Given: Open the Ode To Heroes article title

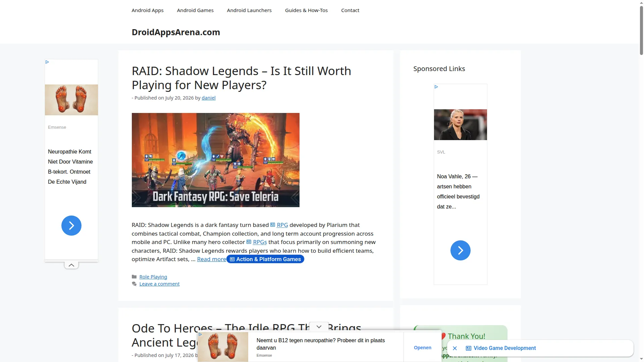Looking at the screenshot, I should pyautogui.click(x=246, y=335).
